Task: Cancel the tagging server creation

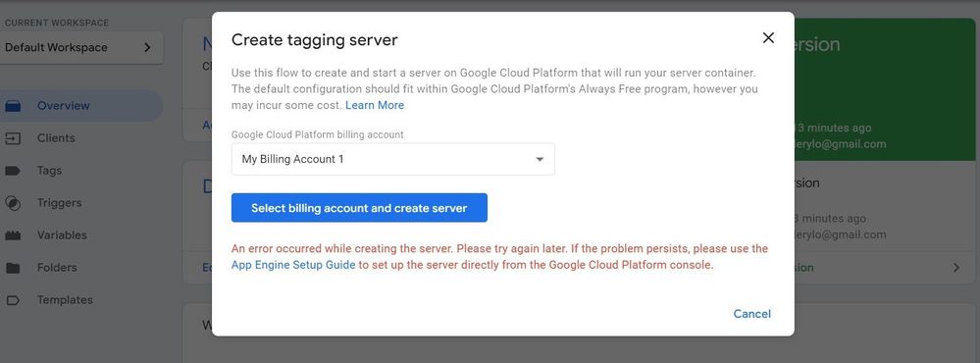Action: 751,314
